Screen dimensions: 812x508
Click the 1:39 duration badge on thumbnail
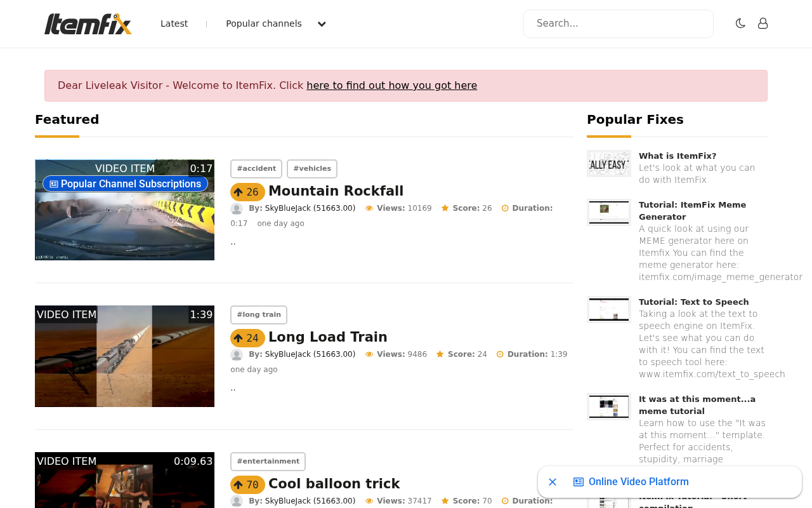click(x=201, y=314)
